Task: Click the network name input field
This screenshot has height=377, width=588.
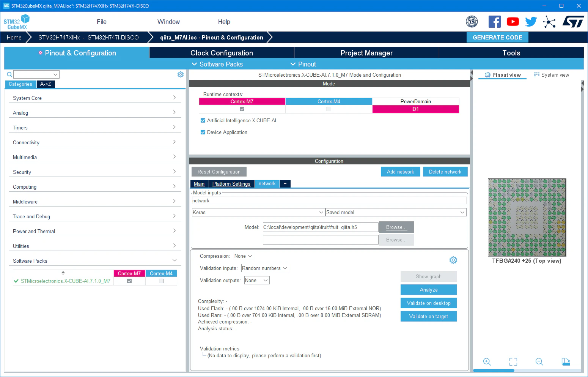Action: coord(329,200)
